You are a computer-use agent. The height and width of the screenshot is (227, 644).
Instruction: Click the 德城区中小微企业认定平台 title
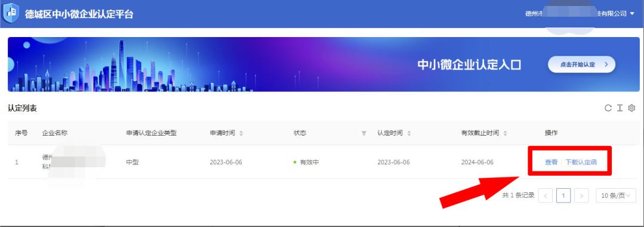pyautogui.click(x=79, y=14)
